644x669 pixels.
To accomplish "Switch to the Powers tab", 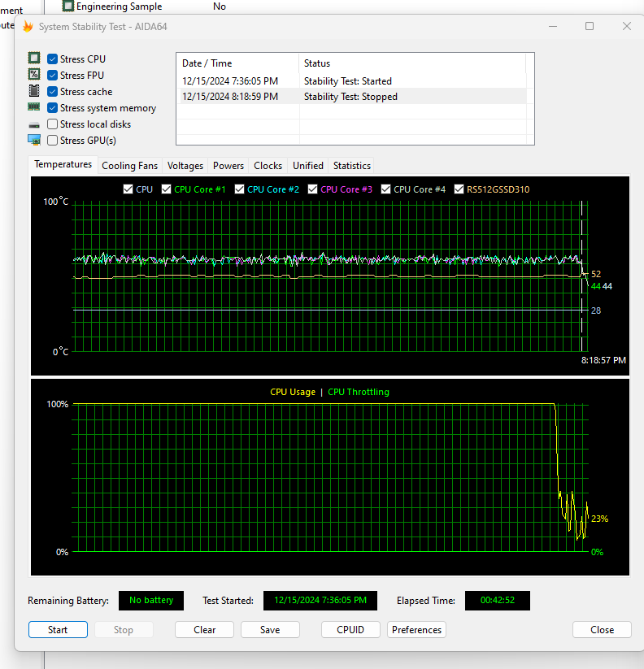I will click(x=228, y=166).
